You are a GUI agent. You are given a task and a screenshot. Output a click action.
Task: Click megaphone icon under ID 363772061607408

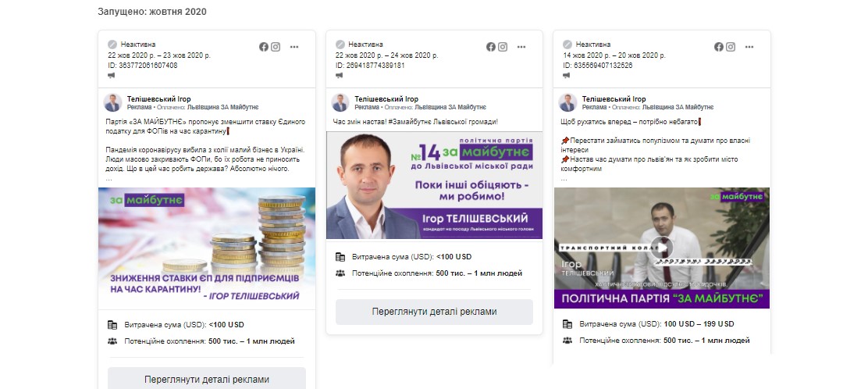tap(112, 75)
